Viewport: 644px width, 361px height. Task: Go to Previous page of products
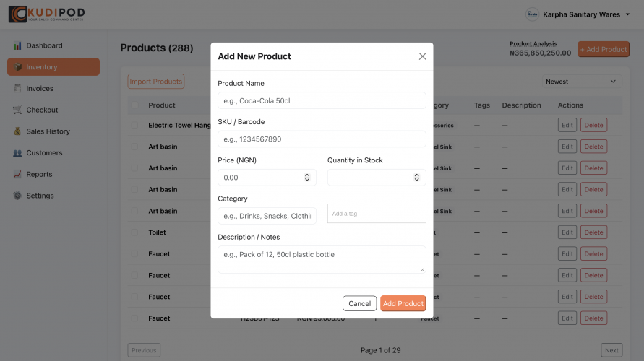click(x=144, y=350)
